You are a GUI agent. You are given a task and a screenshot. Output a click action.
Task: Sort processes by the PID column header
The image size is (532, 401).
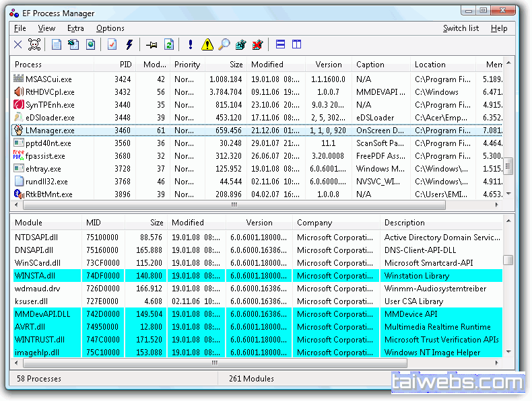point(121,65)
